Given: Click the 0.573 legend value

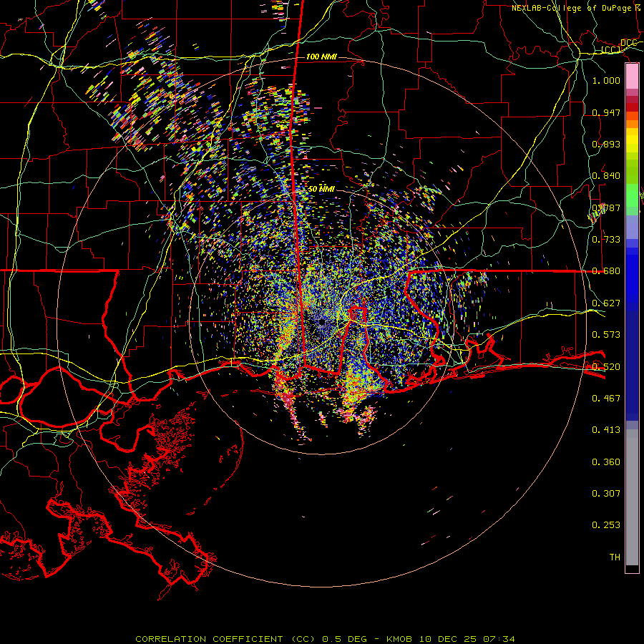Looking at the screenshot, I should [x=606, y=335].
